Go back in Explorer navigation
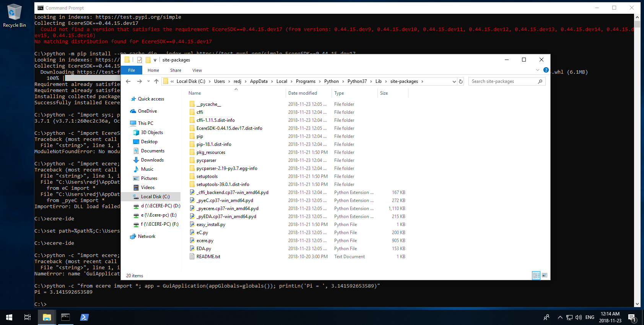The image size is (644, 325). [x=128, y=81]
